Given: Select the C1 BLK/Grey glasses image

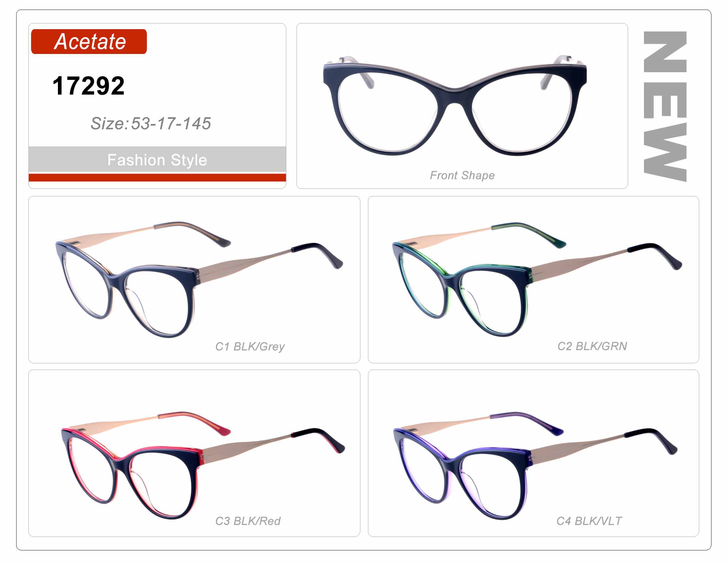Looking at the screenshot, I should (199, 279).
